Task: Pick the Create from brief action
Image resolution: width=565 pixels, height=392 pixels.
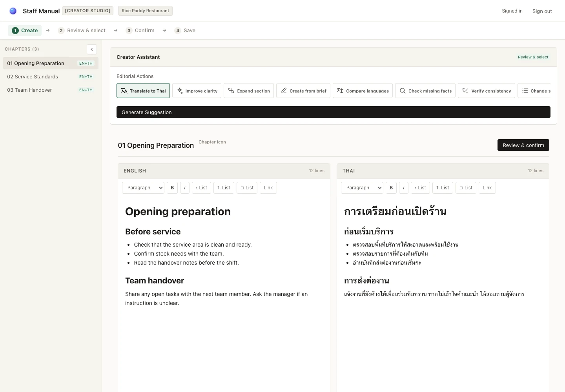Action: tap(303, 91)
